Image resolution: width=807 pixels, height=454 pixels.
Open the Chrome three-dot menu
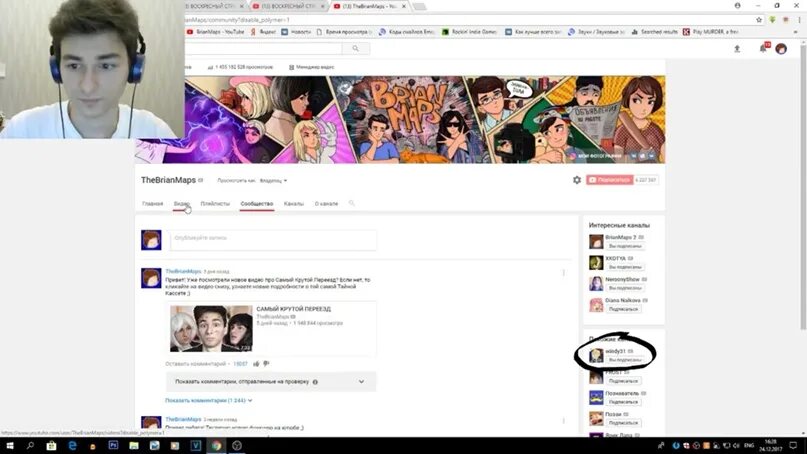(x=799, y=20)
